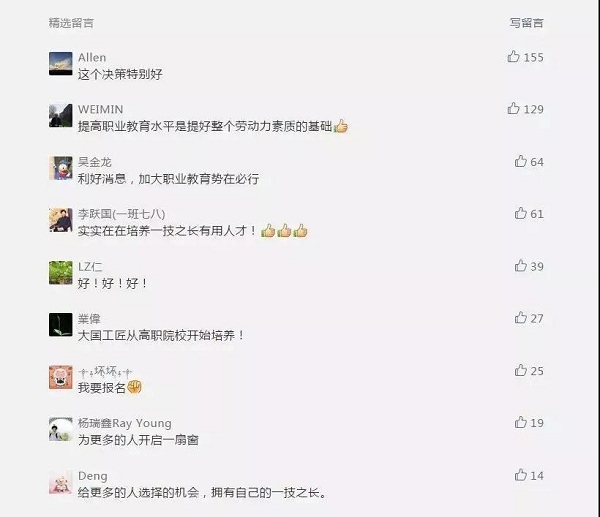Open 吴金龙's Donald Duck avatar

coord(60,168)
